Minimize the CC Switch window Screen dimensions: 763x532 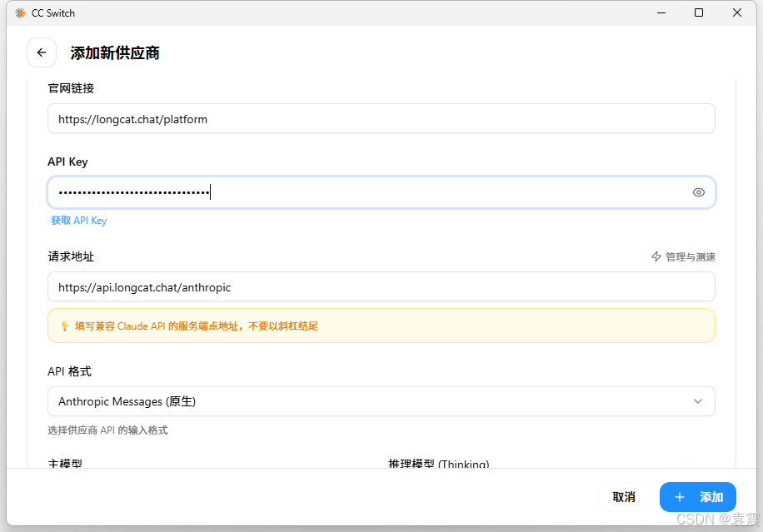tap(661, 12)
